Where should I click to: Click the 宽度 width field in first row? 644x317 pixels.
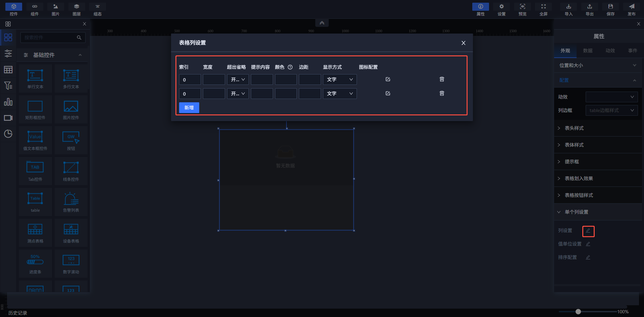pos(214,80)
